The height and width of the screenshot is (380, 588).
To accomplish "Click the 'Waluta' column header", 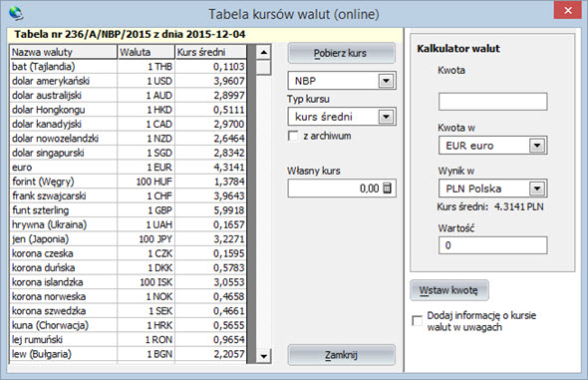I will [146, 52].
